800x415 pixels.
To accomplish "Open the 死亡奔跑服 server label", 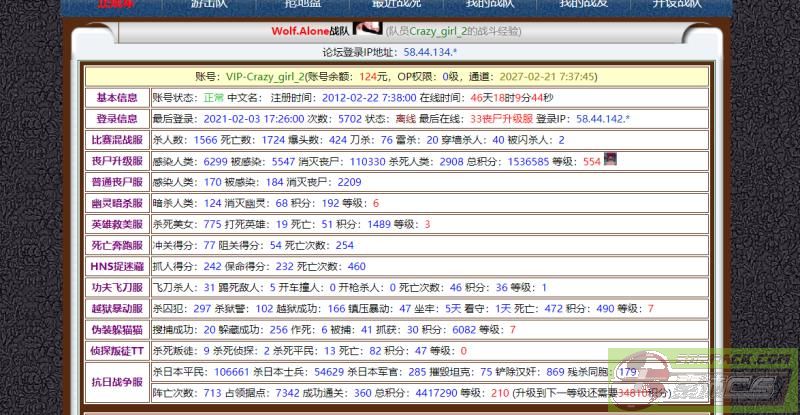I will pyautogui.click(x=116, y=245).
